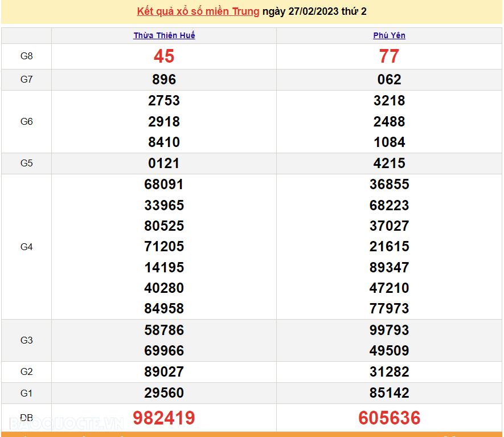504x437 pixels.
Task: Select the ĐB row label
Action: click(26, 417)
